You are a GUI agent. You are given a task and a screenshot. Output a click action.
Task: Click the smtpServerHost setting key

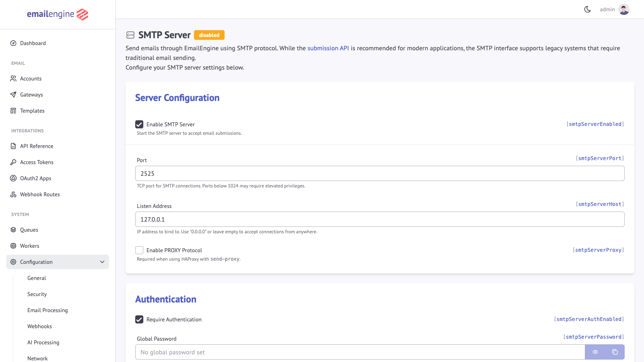(600, 204)
